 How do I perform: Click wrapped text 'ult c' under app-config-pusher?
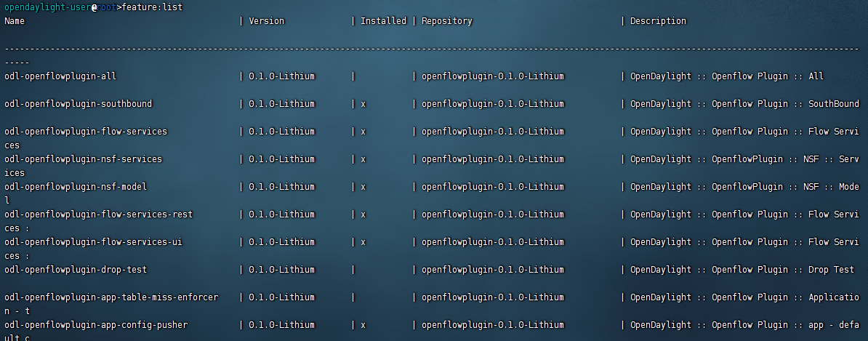(x=17, y=337)
